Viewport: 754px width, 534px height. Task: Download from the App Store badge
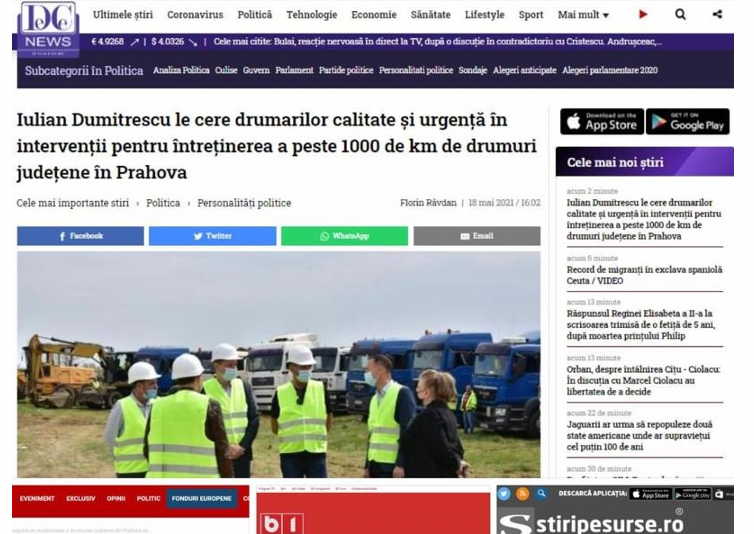coord(602,121)
